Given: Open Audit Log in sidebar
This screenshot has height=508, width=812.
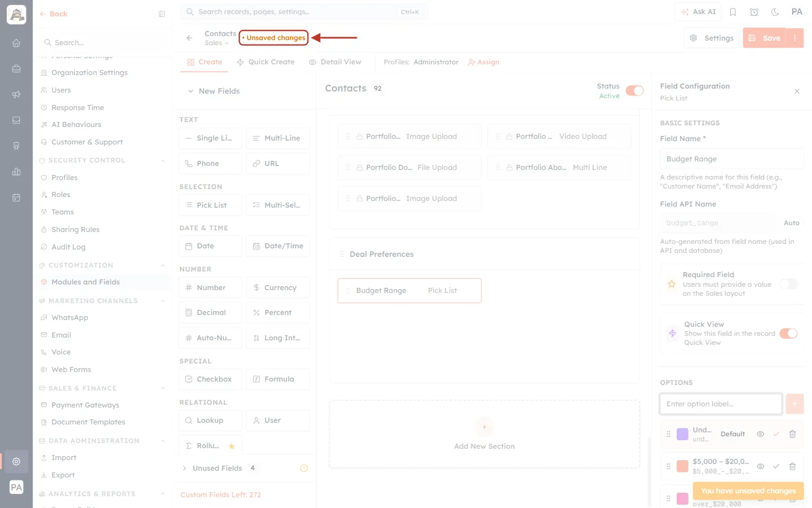Looking at the screenshot, I should [68, 247].
